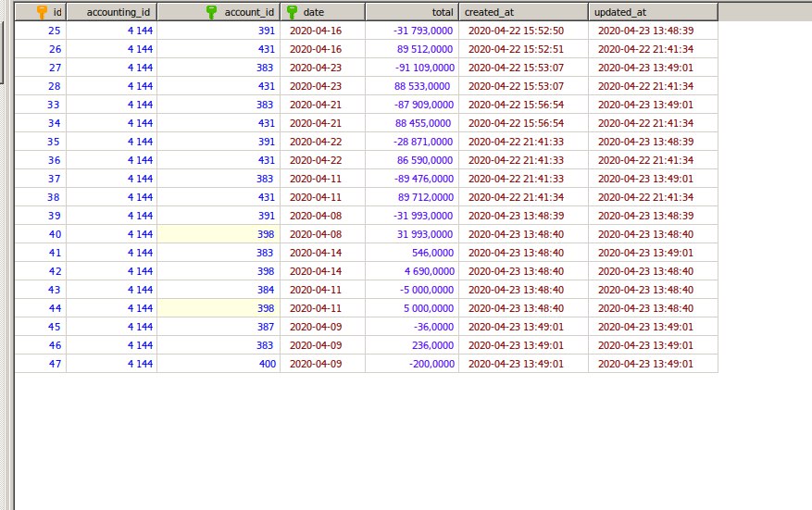Select the id cell with value 33
Viewport: 812px width, 510px height.
41,105
